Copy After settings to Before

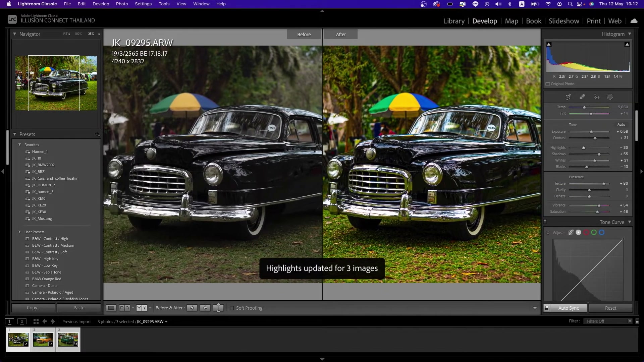click(x=205, y=308)
